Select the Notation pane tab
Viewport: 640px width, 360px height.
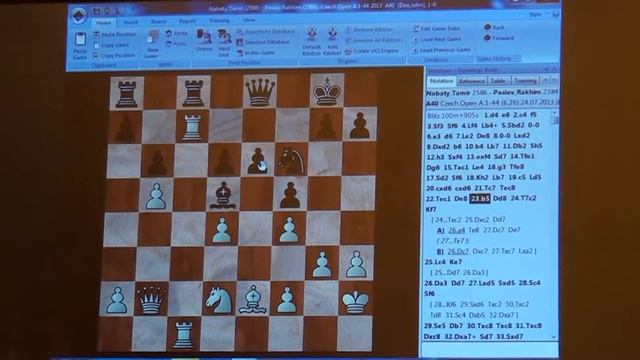point(442,81)
